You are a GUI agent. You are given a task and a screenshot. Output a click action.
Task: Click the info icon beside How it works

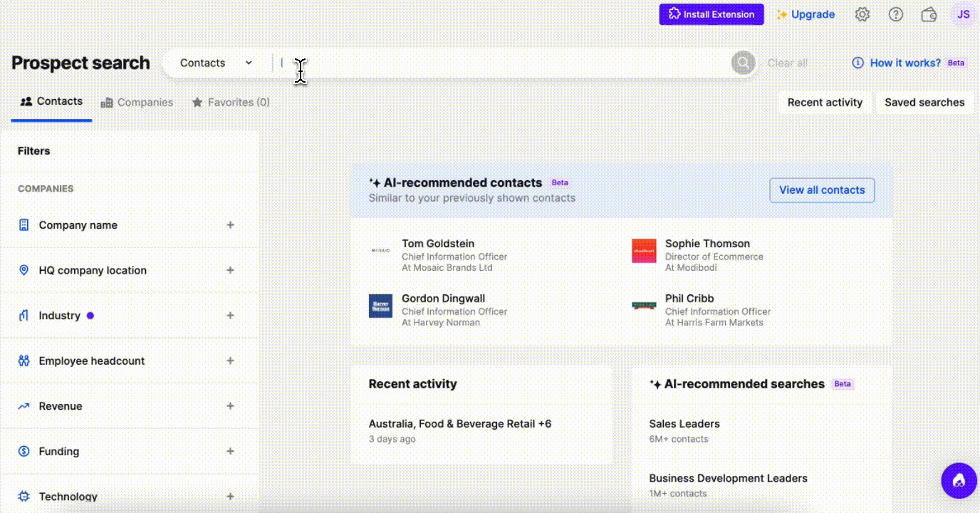click(858, 63)
